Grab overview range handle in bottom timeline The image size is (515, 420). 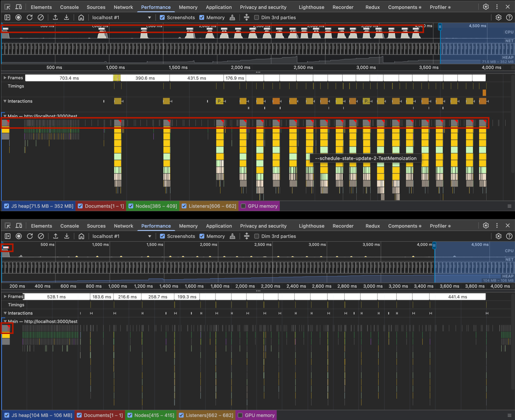(x=434, y=246)
